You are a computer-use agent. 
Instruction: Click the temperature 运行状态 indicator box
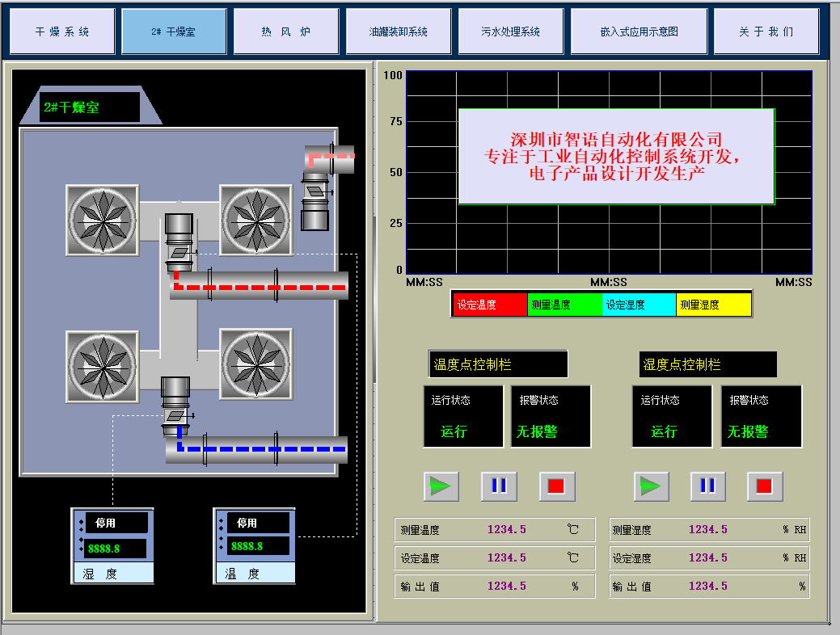pyautogui.click(x=464, y=417)
